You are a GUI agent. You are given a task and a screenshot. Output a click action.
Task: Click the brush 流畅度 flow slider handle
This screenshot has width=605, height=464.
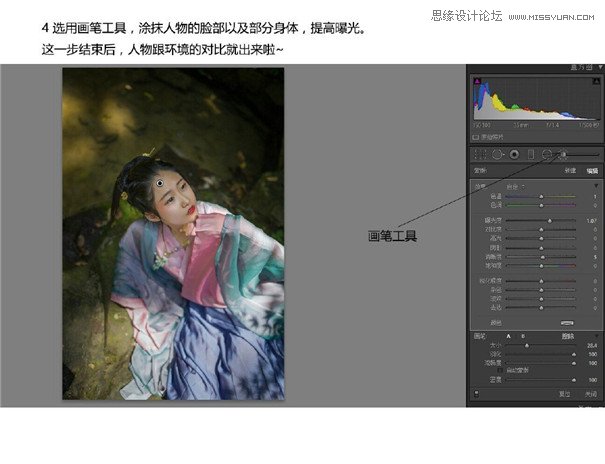click(x=574, y=363)
